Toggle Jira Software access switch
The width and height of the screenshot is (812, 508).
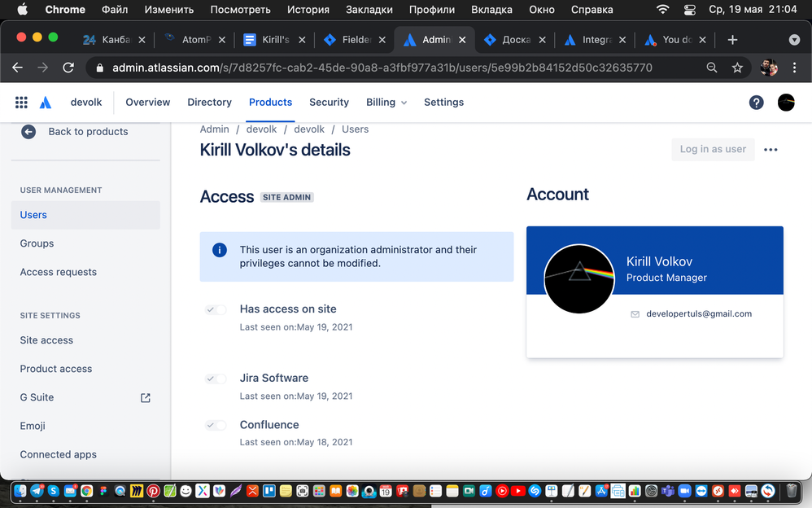216,379
